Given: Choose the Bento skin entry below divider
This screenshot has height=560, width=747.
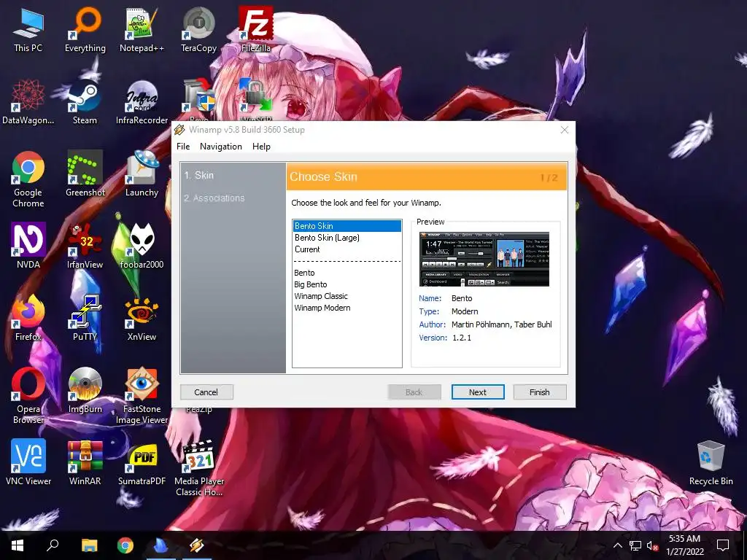Looking at the screenshot, I should pyautogui.click(x=347, y=273).
